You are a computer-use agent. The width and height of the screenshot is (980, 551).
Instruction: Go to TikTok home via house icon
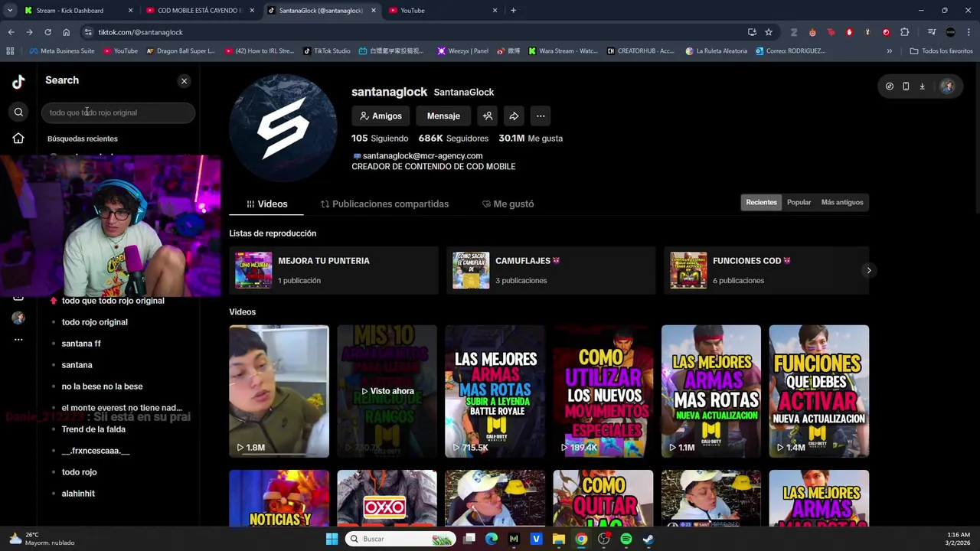[x=18, y=139]
